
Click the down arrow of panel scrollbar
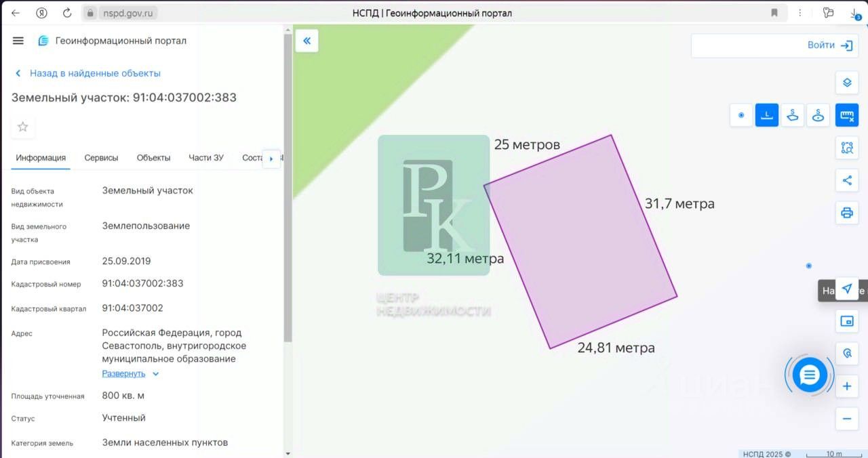pyautogui.click(x=288, y=454)
